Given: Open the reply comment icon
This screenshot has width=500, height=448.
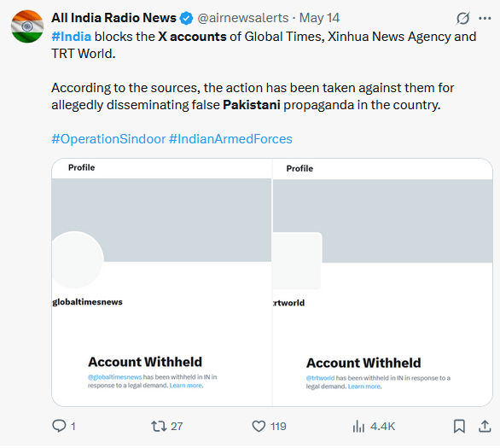Looking at the screenshot, I should (59, 426).
